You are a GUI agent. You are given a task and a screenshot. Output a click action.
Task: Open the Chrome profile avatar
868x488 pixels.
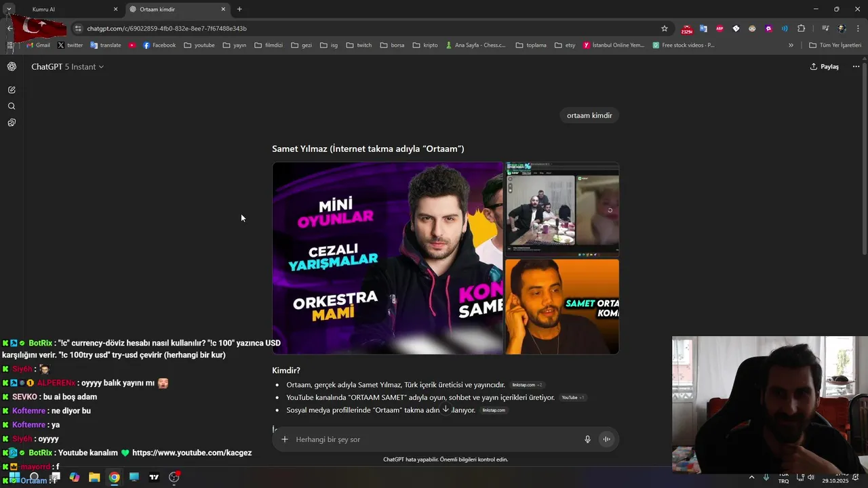pyautogui.click(x=842, y=28)
